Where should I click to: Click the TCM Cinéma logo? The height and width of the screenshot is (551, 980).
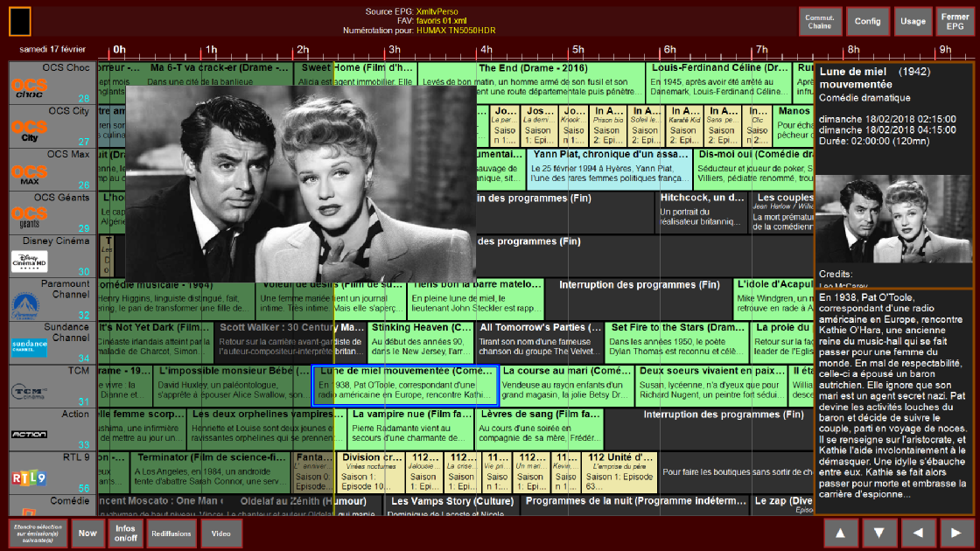tap(29, 391)
